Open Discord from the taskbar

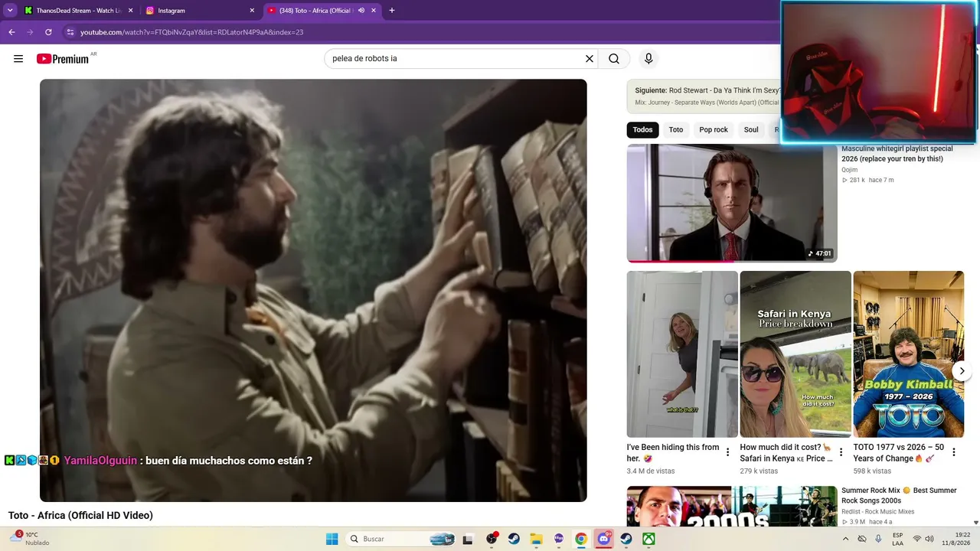[x=604, y=539]
